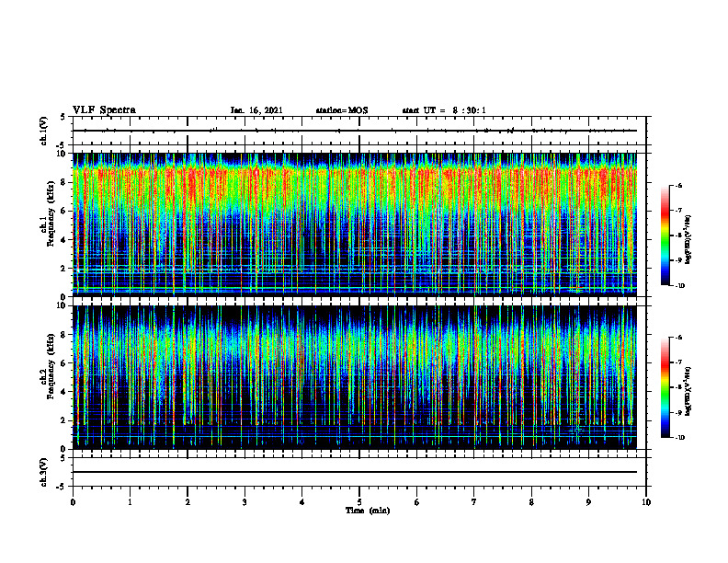728x563 pixels.
Task: Click the ch.2 spectrogram color bar
Action: (x=665, y=387)
